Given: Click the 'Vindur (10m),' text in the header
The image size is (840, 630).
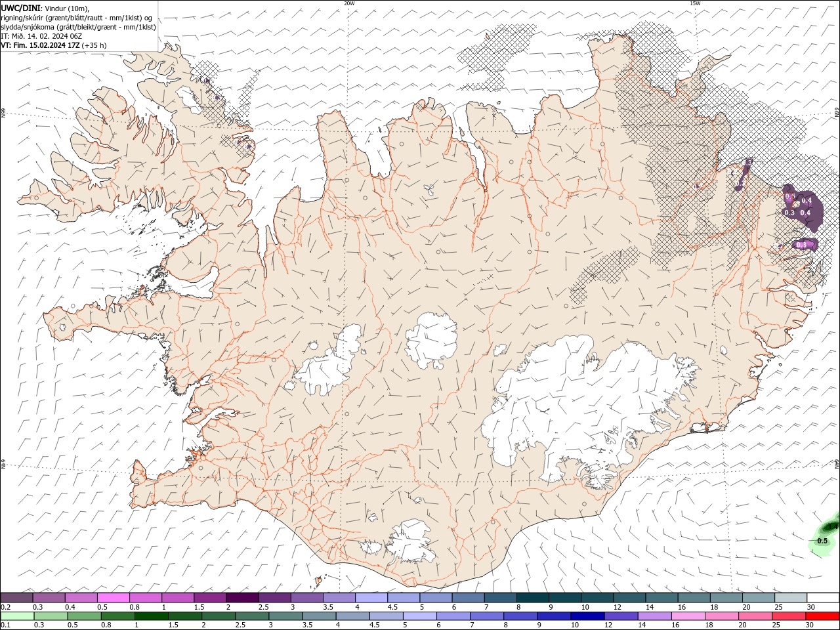Looking at the screenshot, I should pos(67,9).
